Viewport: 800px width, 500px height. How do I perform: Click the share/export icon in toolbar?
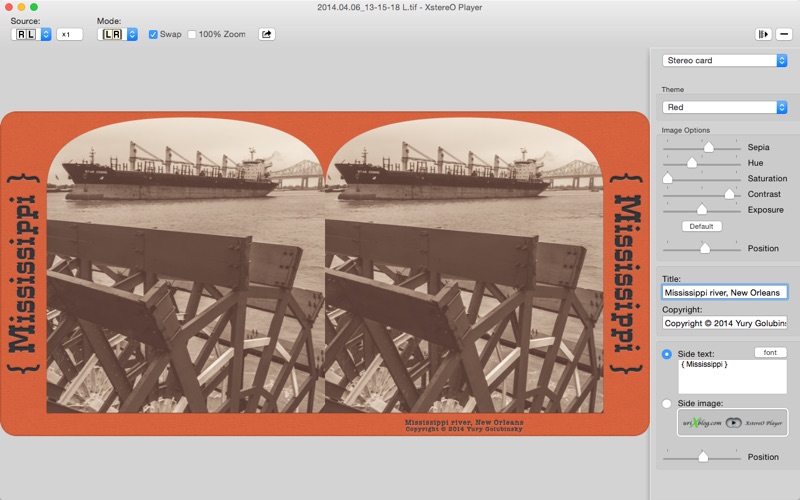pyautogui.click(x=266, y=34)
